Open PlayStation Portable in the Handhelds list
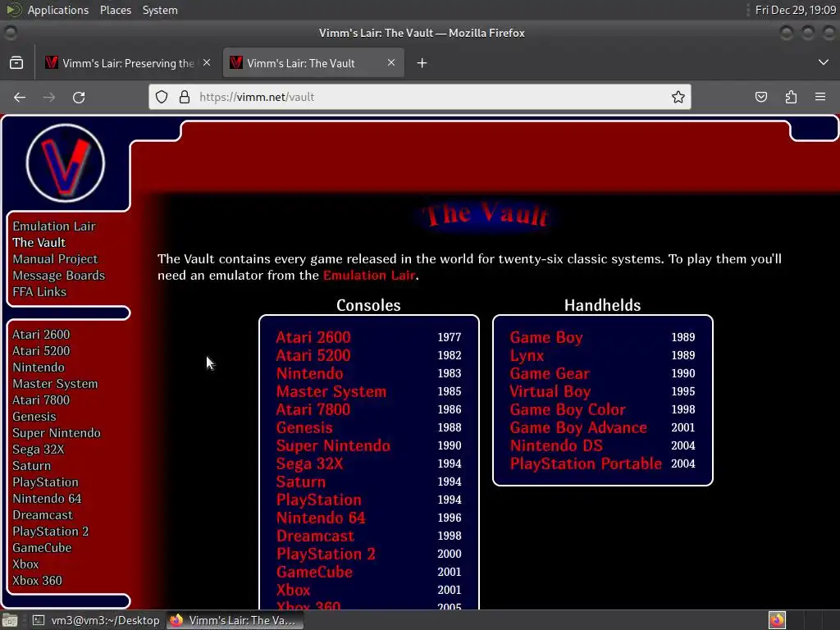This screenshot has width=840, height=630. point(586,463)
